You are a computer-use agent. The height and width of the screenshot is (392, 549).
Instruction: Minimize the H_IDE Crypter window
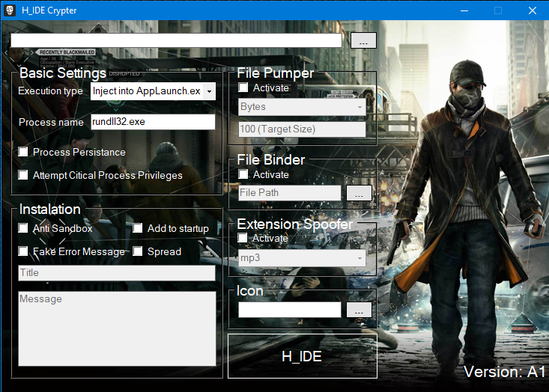[464, 10]
